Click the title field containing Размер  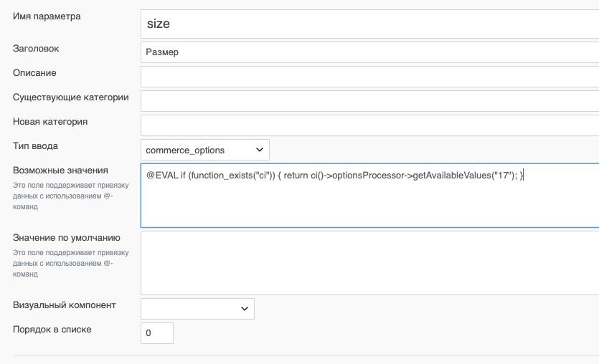pos(369,52)
